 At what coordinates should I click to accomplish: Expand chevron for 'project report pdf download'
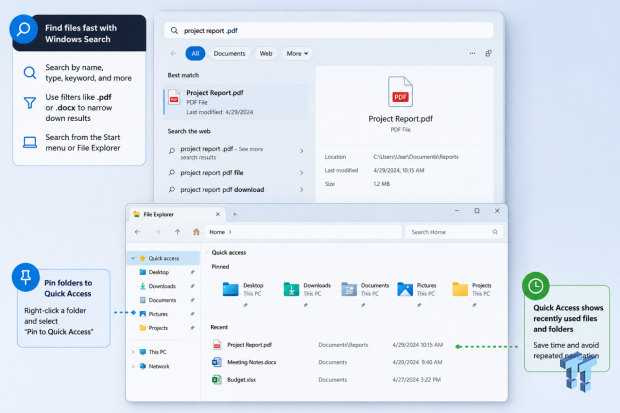(x=302, y=190)
